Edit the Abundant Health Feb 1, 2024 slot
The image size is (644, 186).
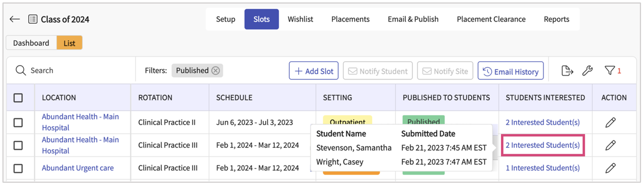tap(610, 145)
